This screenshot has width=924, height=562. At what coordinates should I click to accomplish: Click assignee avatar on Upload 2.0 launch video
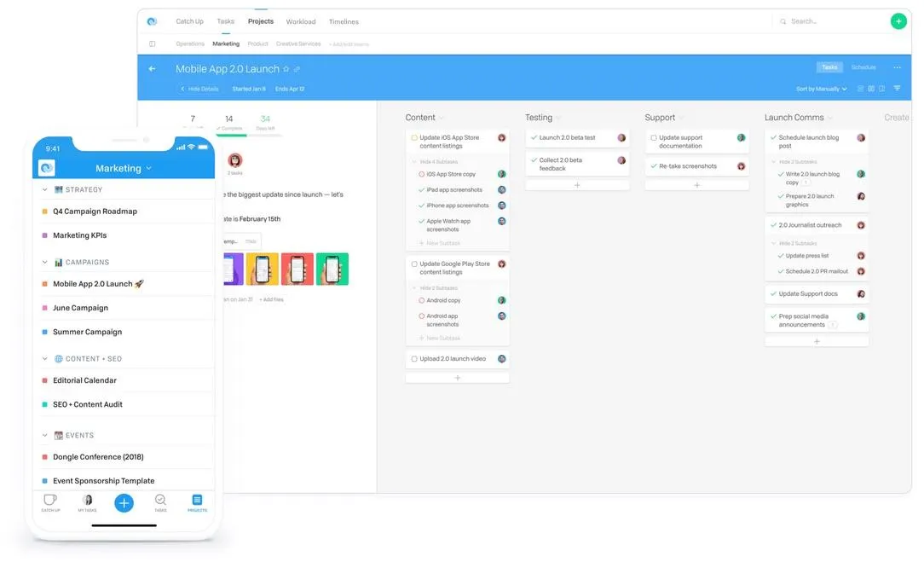pos(501,358)
